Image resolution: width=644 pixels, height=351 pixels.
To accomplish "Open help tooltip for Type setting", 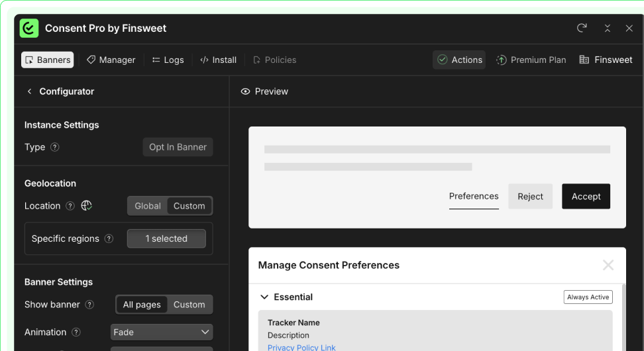I will [x=54, y=147].
